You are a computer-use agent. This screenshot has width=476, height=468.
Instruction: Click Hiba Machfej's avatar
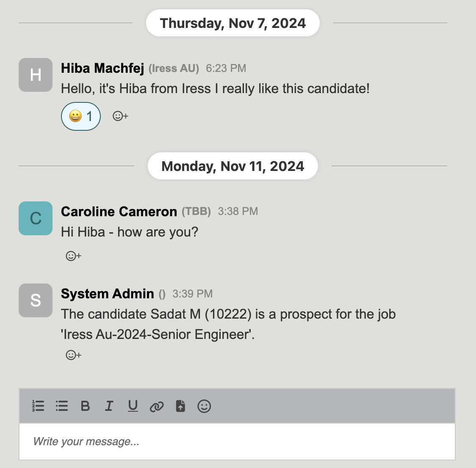(35, 74)
